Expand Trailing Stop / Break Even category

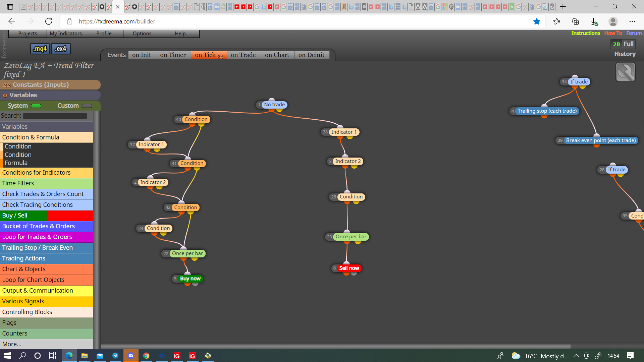[x=47, y=248]
